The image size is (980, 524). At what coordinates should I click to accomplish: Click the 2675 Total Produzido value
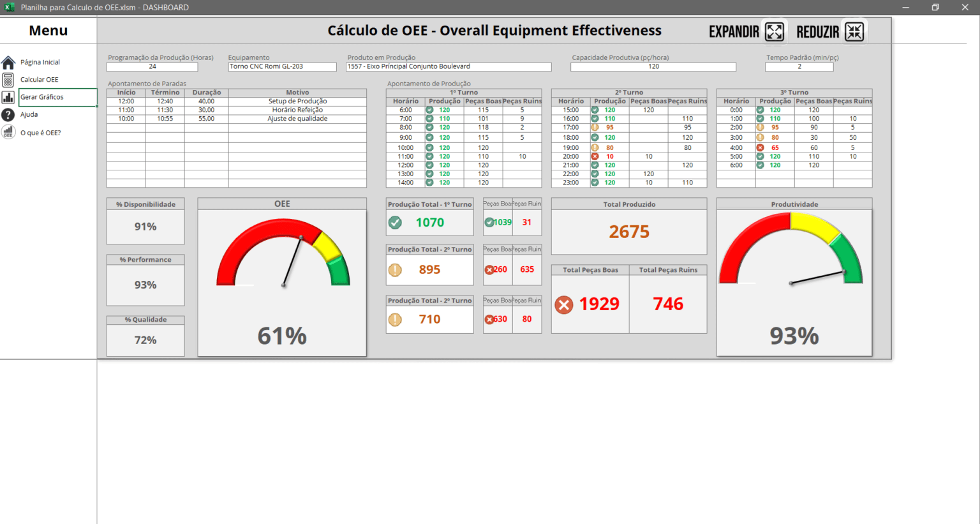[x=629, y=232]
